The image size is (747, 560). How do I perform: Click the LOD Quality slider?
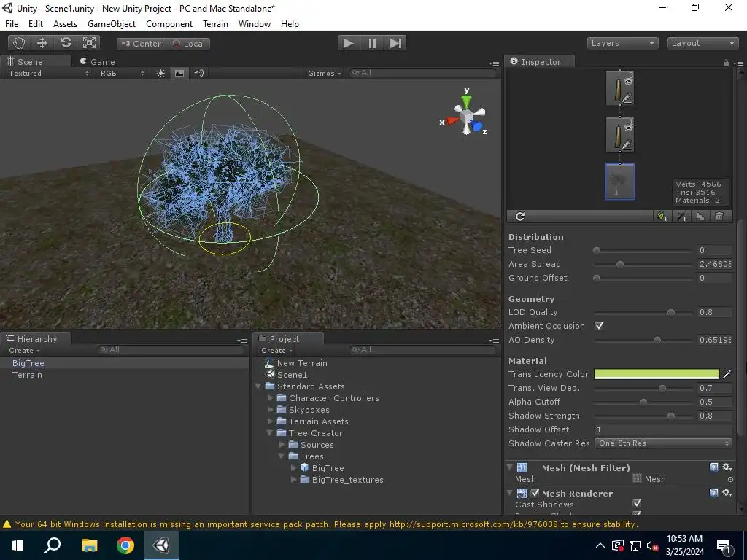tap(643, 312)
